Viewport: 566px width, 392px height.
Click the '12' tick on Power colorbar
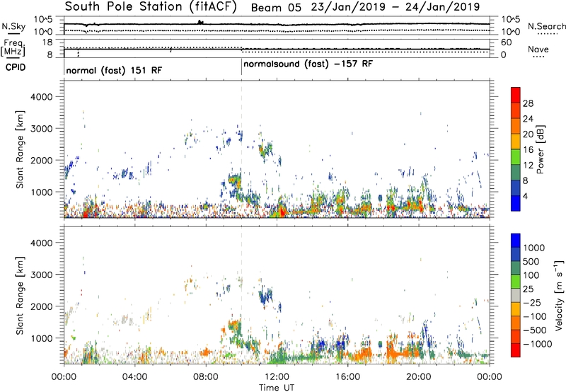coord(527,165)
